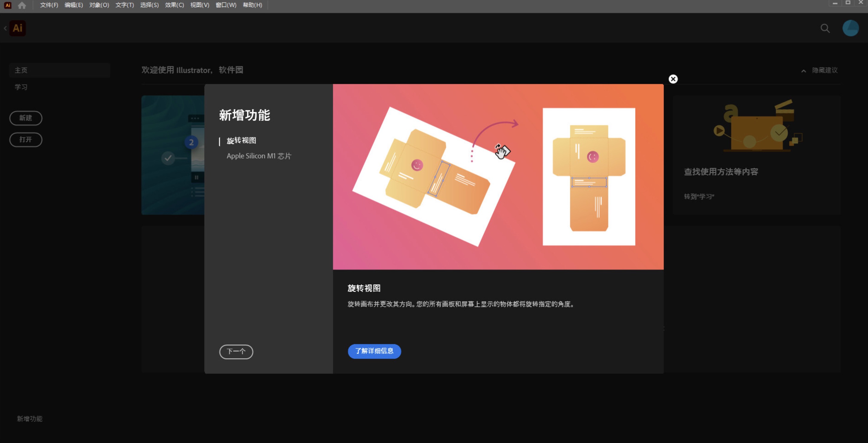Viewport: 868px width, 443px height.
Task: Collapse suggestions with the 隐藏建议 chevron
Action: (x=804, y=71)
